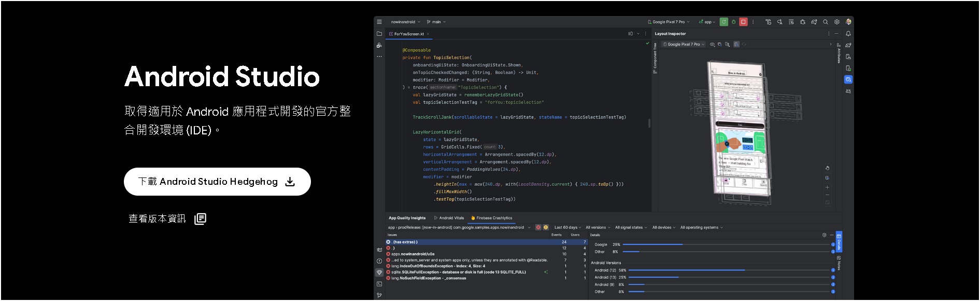
Task: Open the Resource Manager sidebar icon
Action: tap(379, 45)
